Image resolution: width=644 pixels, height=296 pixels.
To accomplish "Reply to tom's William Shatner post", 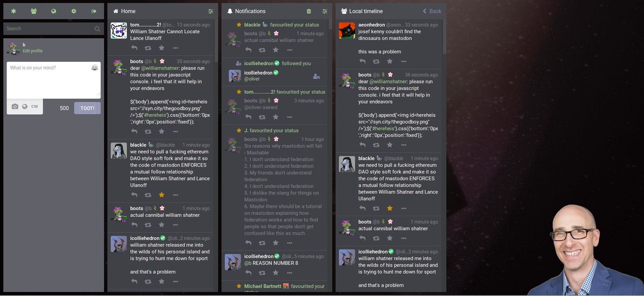I will point(134,48).
